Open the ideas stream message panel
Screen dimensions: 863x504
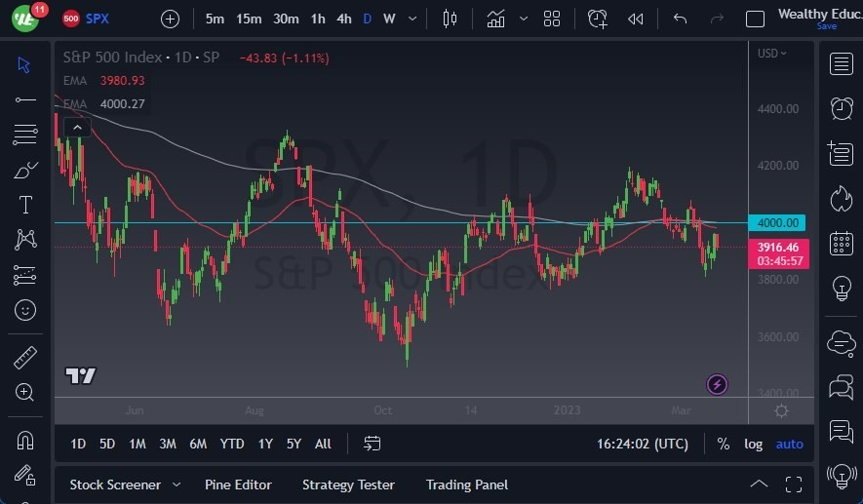[841, 431]
